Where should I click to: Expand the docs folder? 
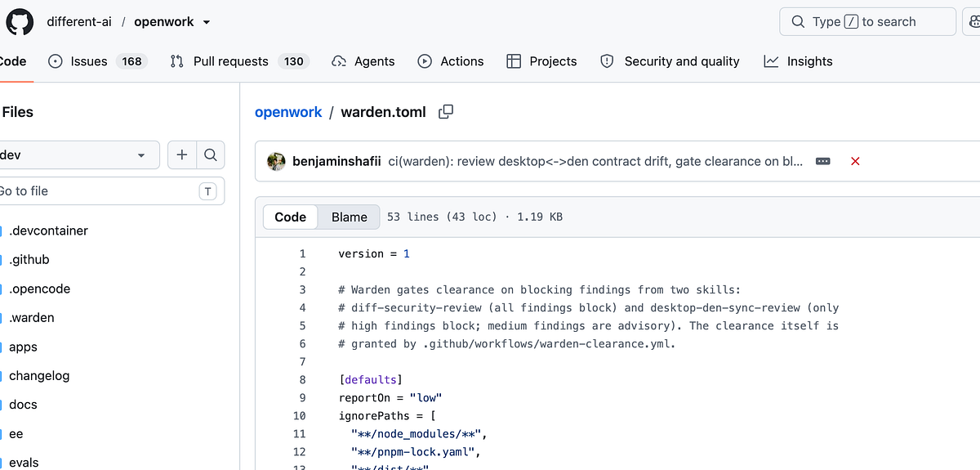click(x=23, y=405)
